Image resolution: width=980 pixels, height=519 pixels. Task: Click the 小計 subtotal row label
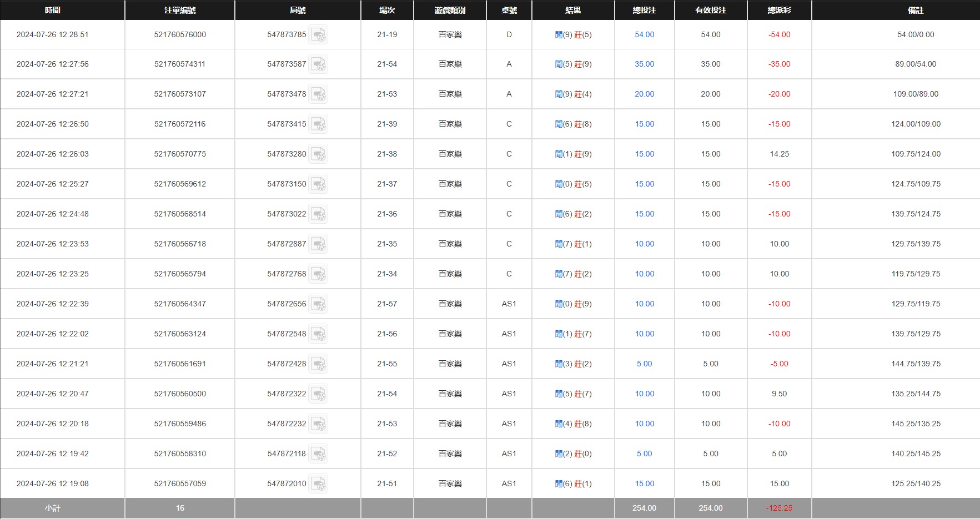pyautogui.click(x=52, y=508)
